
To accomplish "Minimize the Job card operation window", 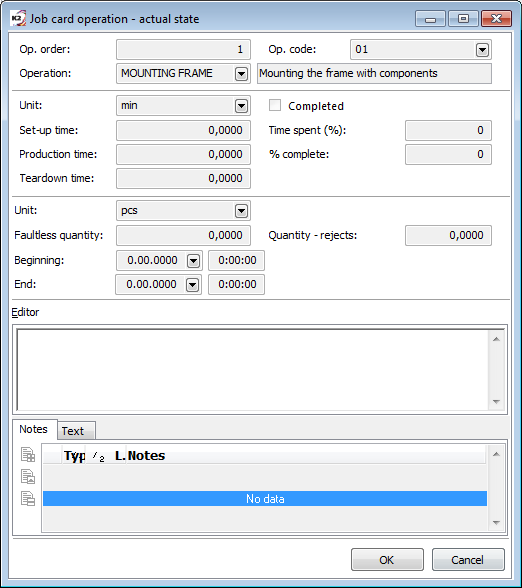I will click(x=430, y=19).
